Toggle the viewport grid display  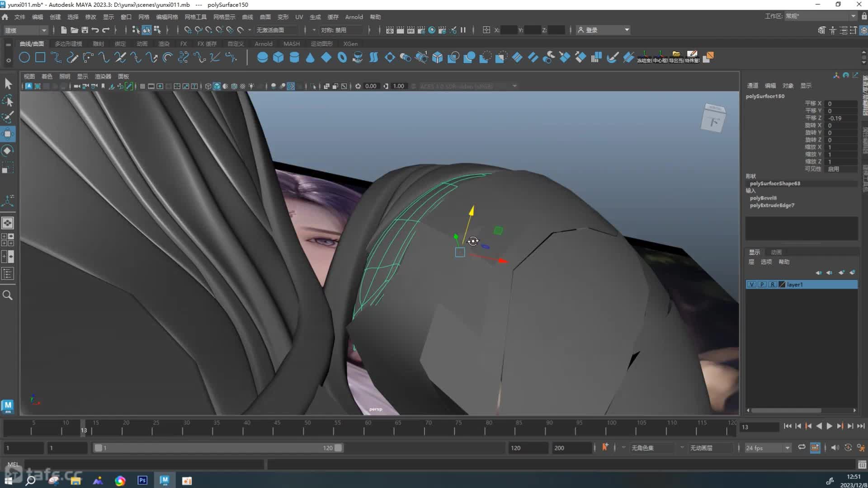point(142,86)
